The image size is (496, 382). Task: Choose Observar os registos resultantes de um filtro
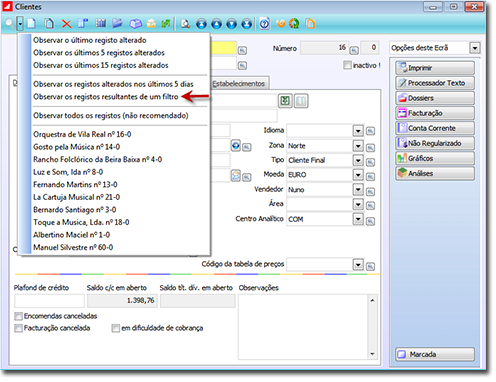click(106, 97)
